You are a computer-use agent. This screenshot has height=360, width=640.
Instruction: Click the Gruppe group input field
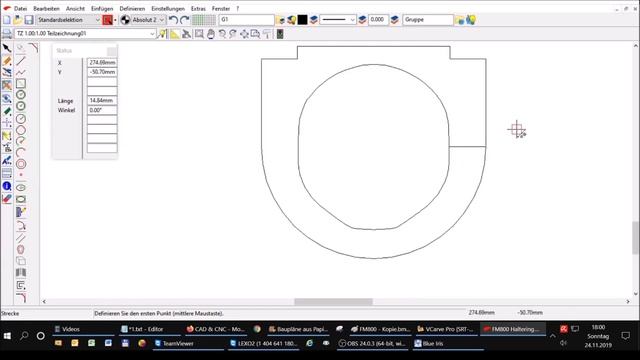coord(428,20)
